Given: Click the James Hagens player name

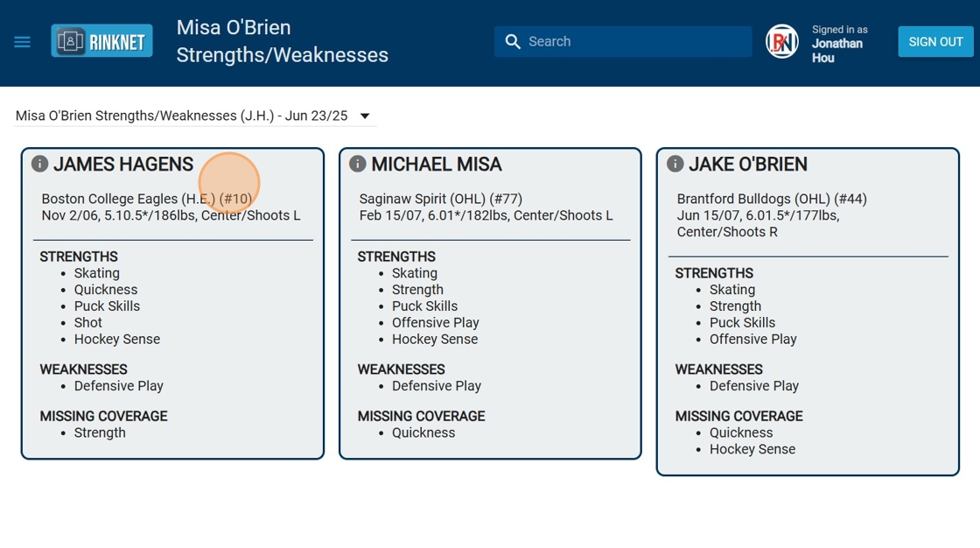Looking at the screenshot, I should [x=123, y=165].
